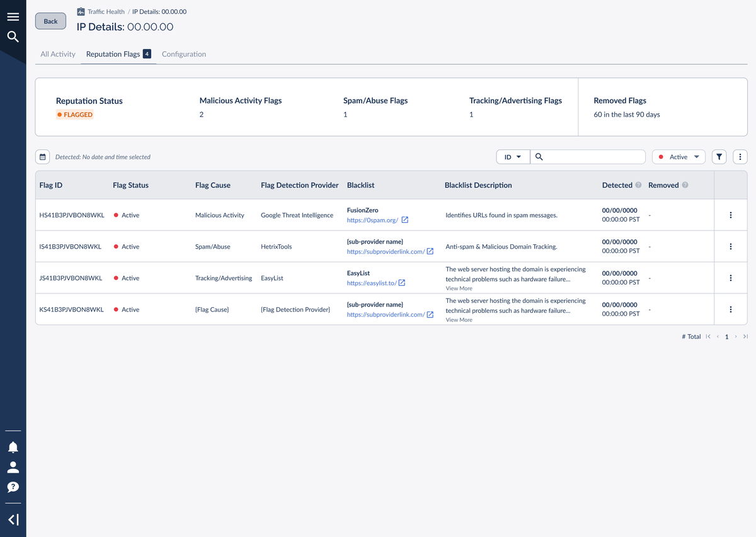Go to next page arrow
The width and height of the screenshot is (756, 537).
pyautogui.click(x=736, y=337)
